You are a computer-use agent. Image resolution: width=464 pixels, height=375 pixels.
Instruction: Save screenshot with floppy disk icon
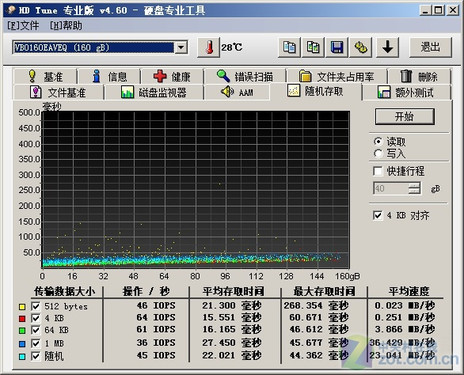(337, 47)
